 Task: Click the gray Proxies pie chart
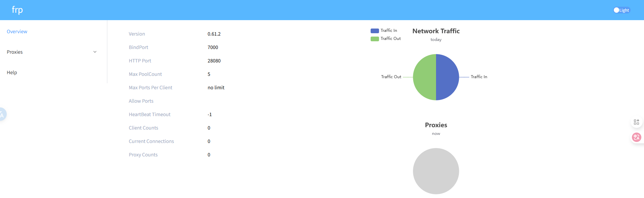tap(436, 171)
